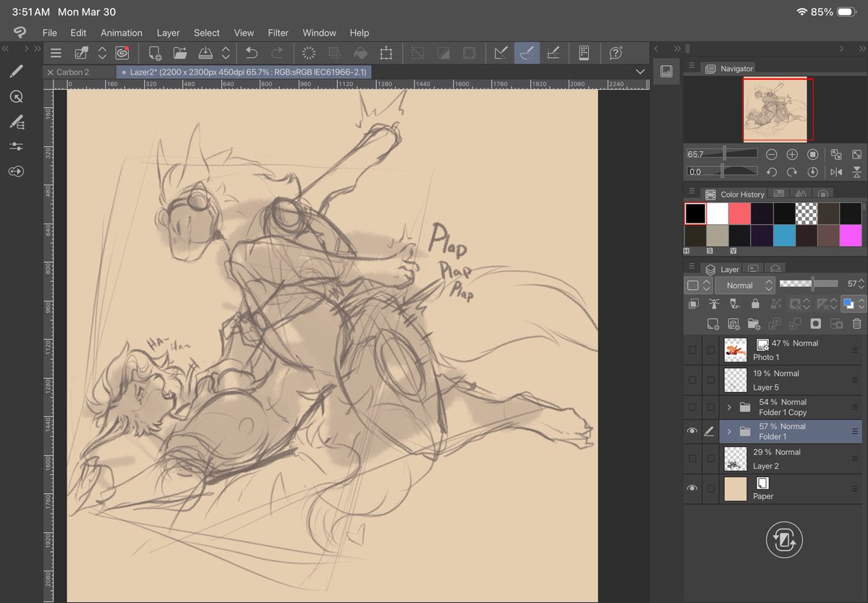868x603 pixels.
Task: Hide the Paper layer
Action: pyautogui.click(x=692, y=489)
